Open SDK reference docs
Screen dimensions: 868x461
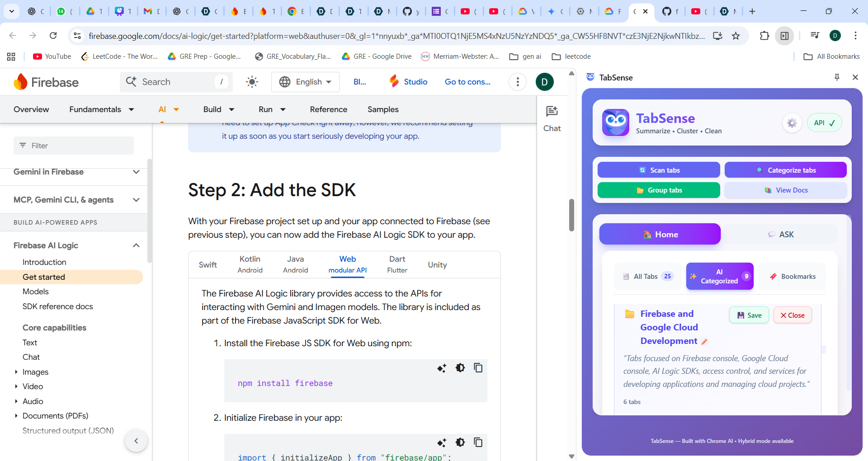pos(57,306)
